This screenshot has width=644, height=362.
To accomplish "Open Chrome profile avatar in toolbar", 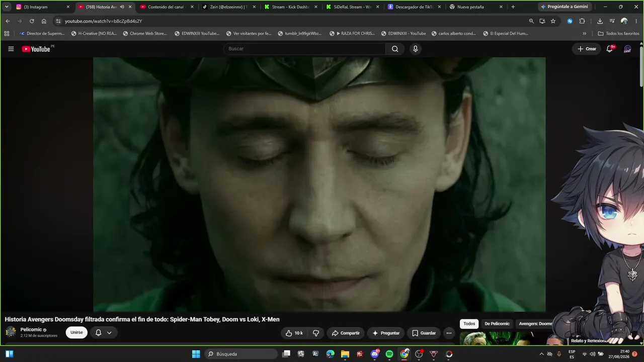I will [624, 21].
